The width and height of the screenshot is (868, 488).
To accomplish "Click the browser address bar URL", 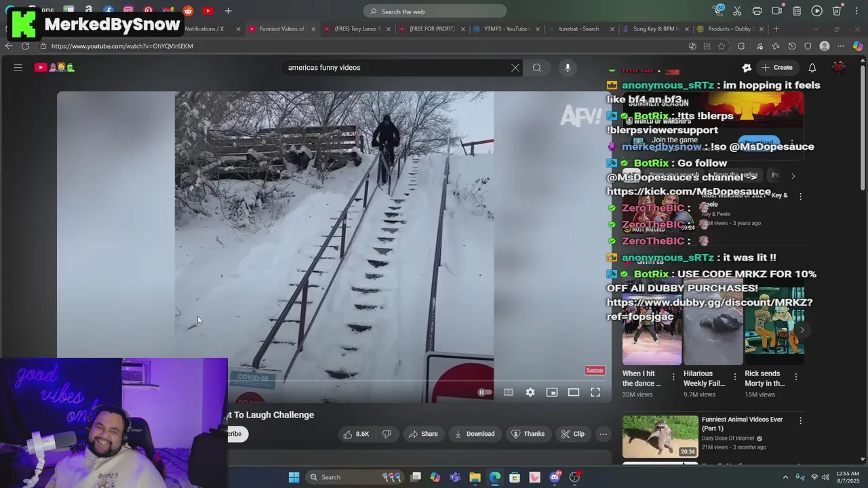I will tap(122, 46).
